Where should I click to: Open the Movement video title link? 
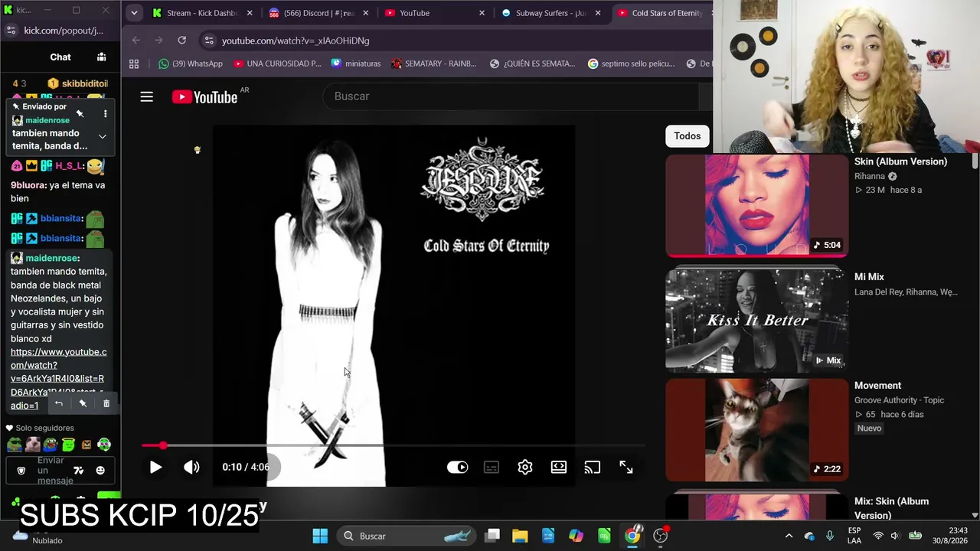tap(877, 386)
